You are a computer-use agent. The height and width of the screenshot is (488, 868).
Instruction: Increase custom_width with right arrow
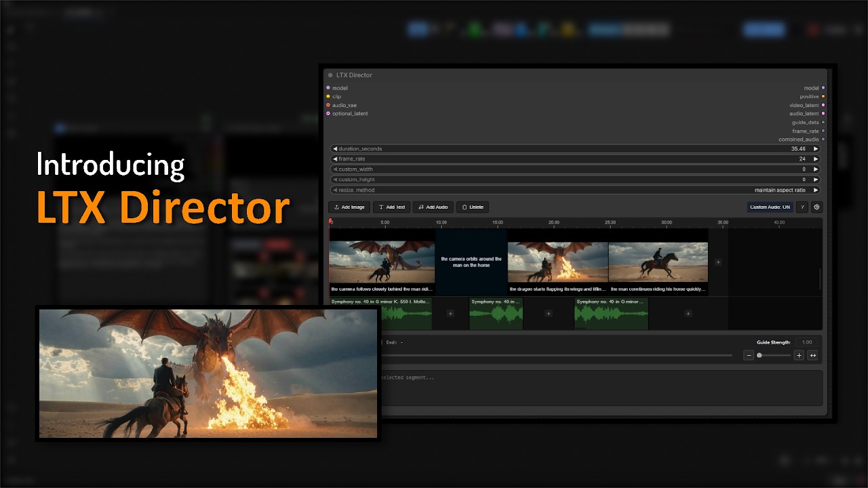point(816,169)
